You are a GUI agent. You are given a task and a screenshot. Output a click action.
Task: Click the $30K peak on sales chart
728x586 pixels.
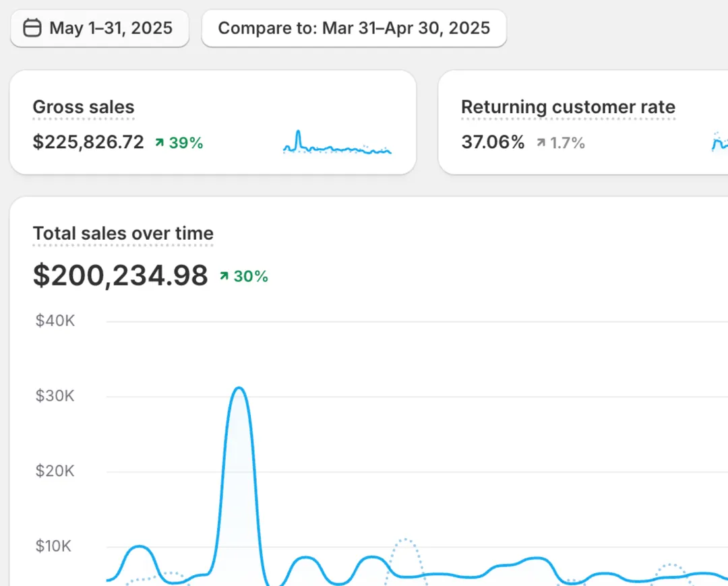pos(237,389)
